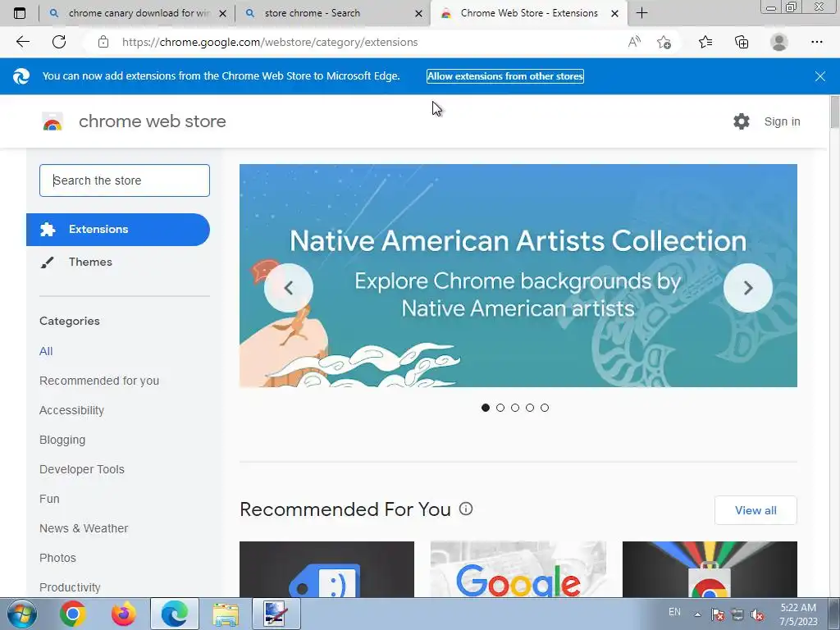840x630 pixels.
Task: Click the Search the store field
Action: tap(125, 180)
